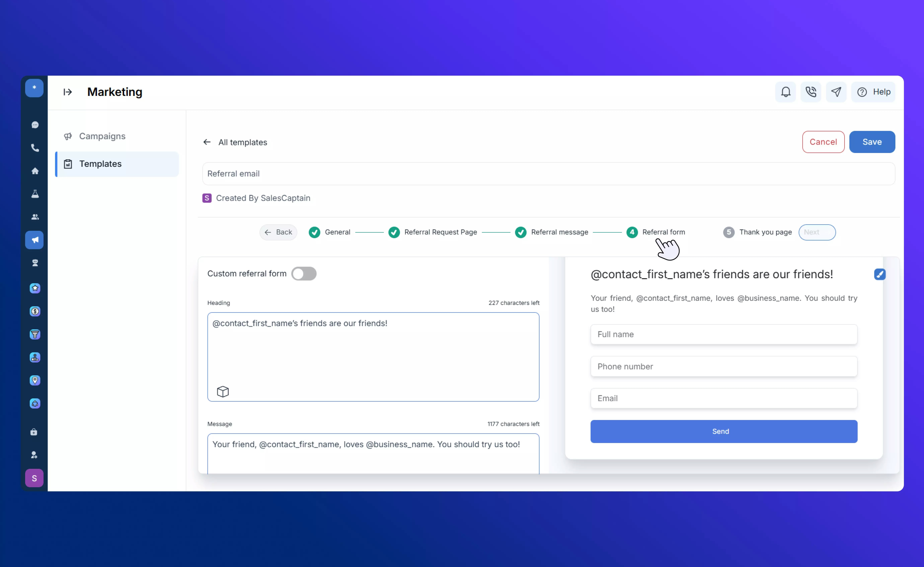
Task: Go to the Campaigns section
Action: pyautogui.click(x=102, y=136)
